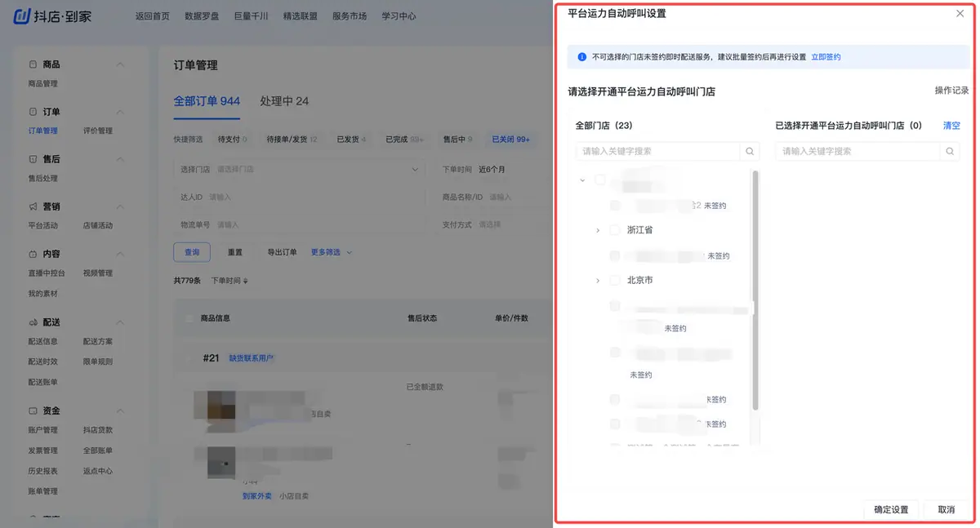Screen dimensions: 980x528
Task: Click the 配送 sidebar section icon
Action: 33,322
